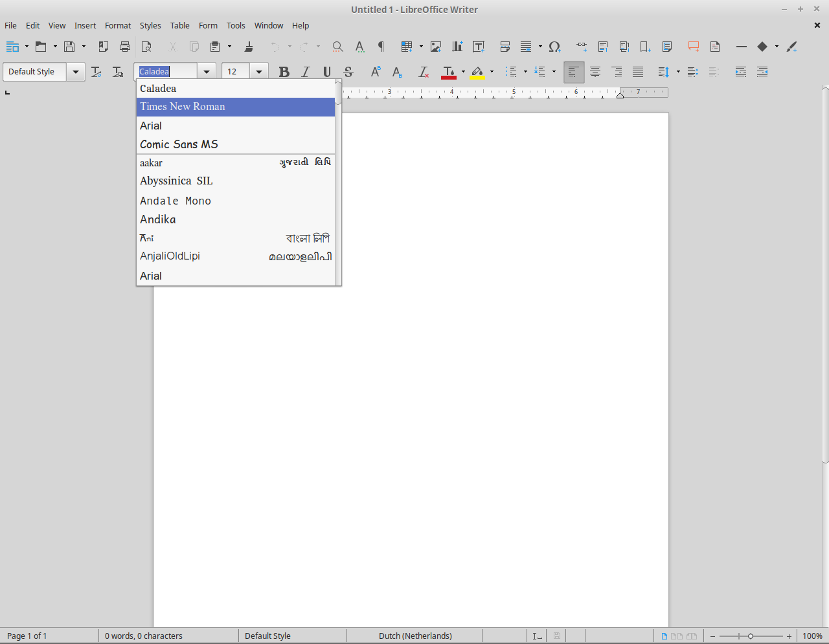Open the Format menu

pyautogui.click(x=118, y=26)
